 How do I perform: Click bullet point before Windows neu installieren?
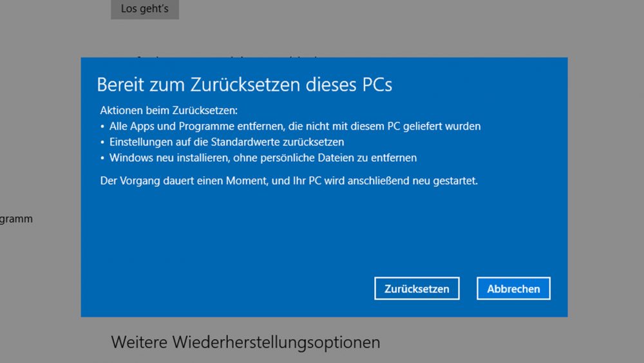[x=102, y=158]
